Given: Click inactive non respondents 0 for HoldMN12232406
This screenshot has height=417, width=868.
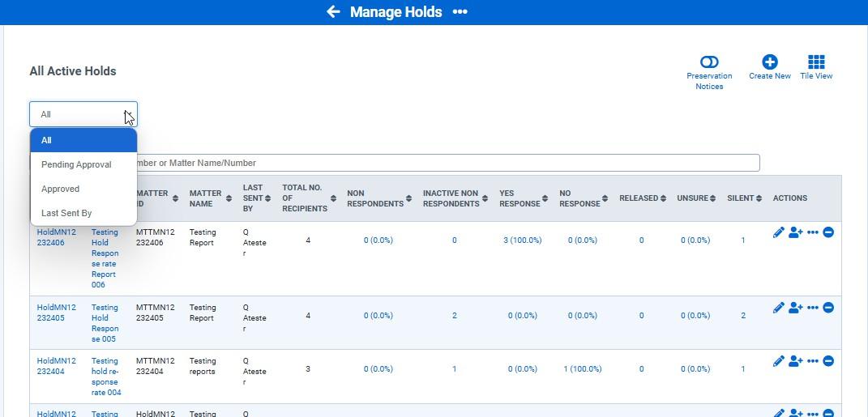Looking at the screenshot, I should click(x=455, y=240).
